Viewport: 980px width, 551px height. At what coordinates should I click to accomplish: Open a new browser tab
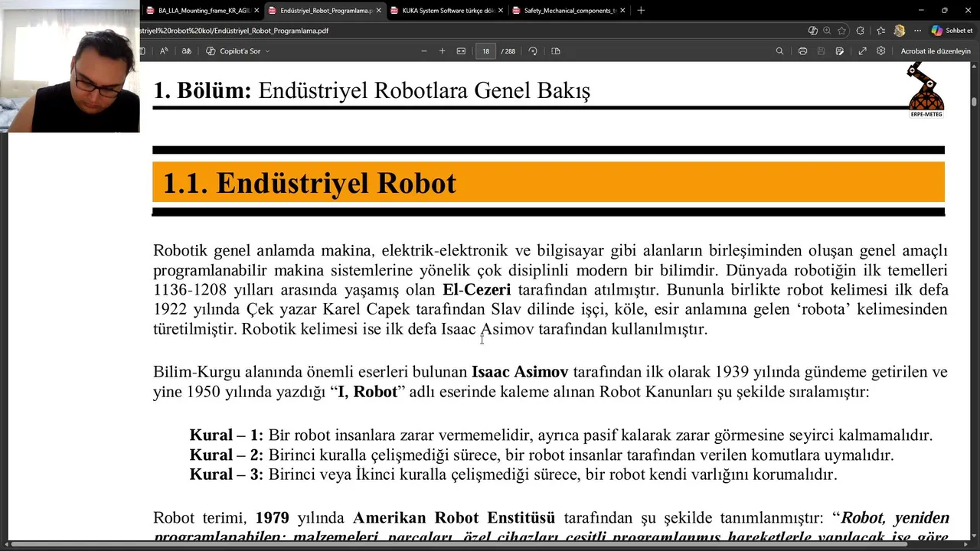click(641, 11)
